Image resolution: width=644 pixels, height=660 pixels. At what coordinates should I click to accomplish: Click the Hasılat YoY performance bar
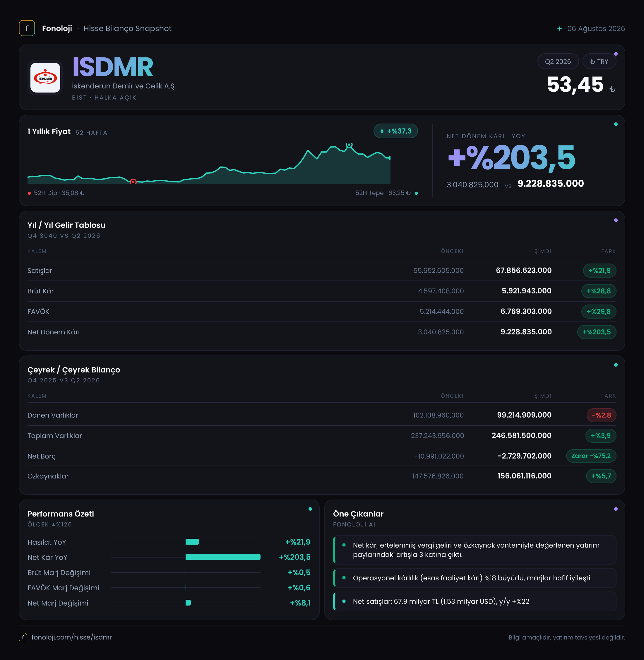point(192,542)
